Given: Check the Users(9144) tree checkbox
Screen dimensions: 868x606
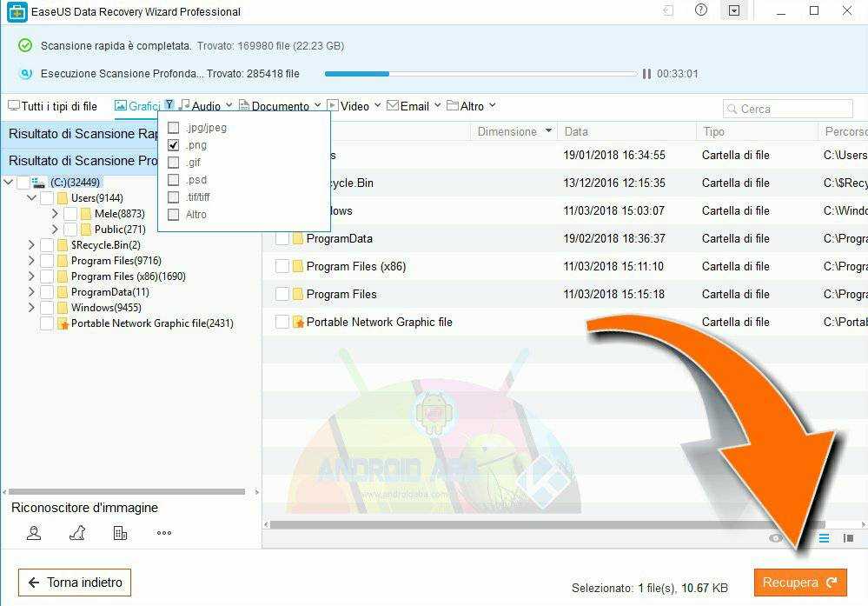Looking at the screenshot, I should [x=47, y=197].
